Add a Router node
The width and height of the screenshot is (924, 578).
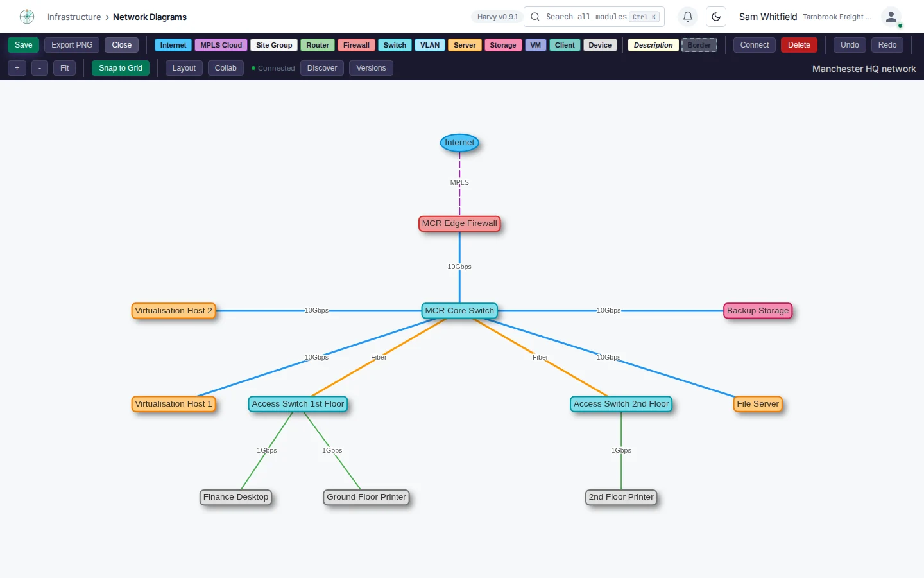pyautogui.click(x=318, y=45)
